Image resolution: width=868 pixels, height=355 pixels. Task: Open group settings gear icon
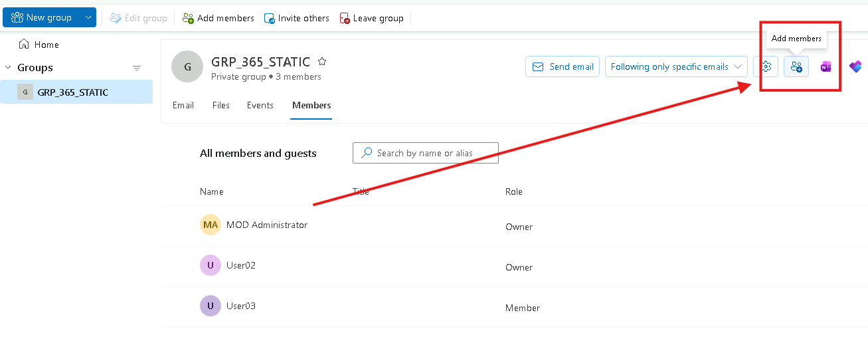(766, 66)
